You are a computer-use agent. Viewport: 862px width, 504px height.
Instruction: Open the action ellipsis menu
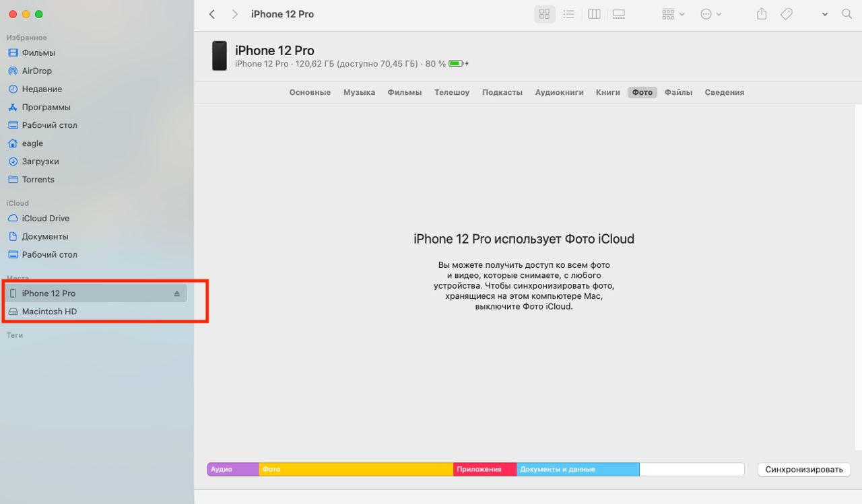pos(710,14)
